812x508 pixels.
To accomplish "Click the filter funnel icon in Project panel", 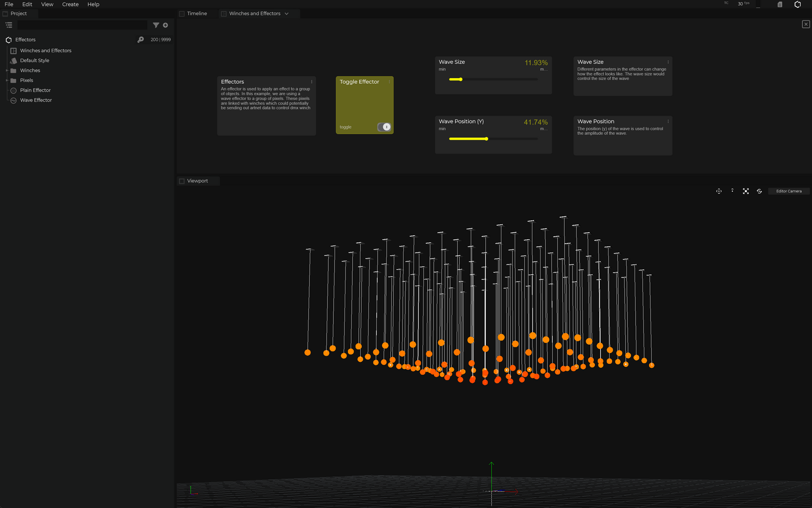I will [156, 25].
